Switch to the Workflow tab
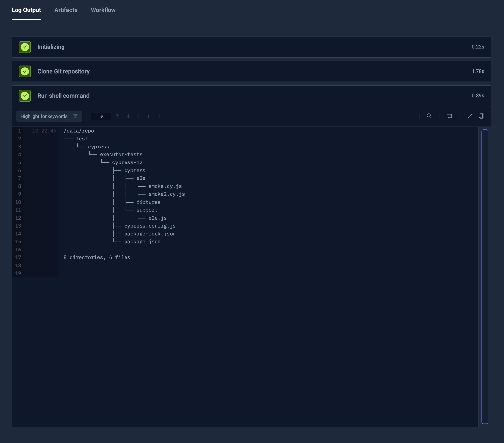Image resolution: width=504 pixels, height=443 pixels. click(103, 10)
